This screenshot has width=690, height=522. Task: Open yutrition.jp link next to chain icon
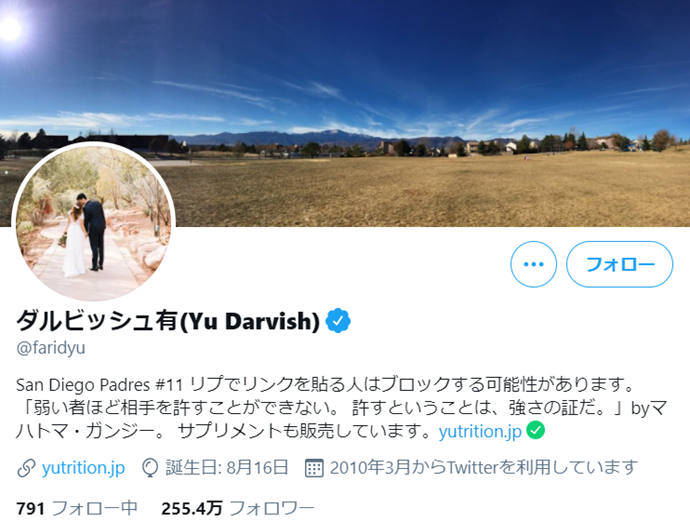point(83,468)
